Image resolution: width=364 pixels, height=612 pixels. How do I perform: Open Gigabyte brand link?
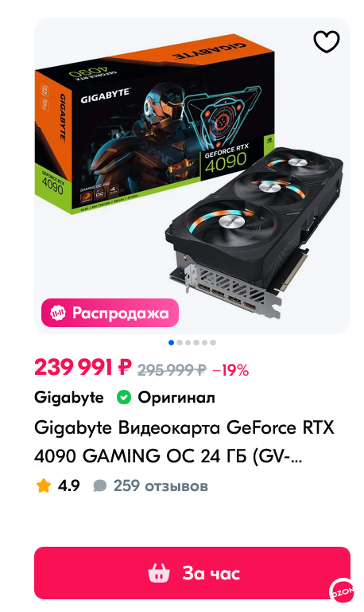click(x=69, y=398)
